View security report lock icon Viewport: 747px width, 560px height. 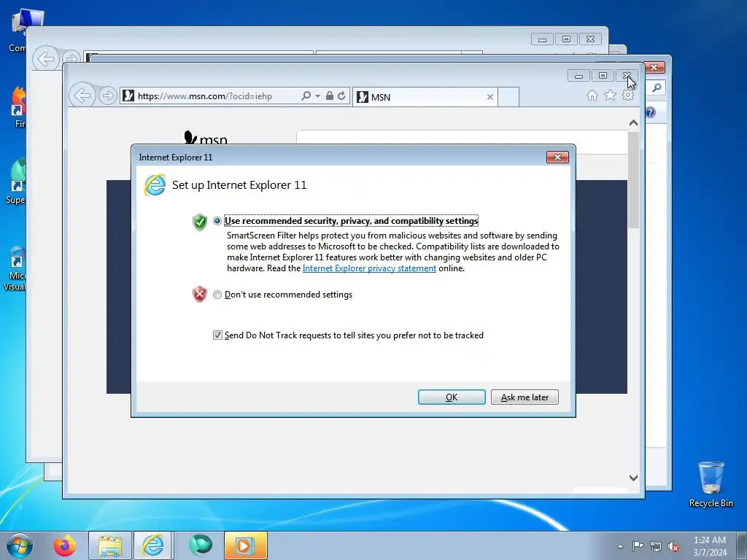330,96
